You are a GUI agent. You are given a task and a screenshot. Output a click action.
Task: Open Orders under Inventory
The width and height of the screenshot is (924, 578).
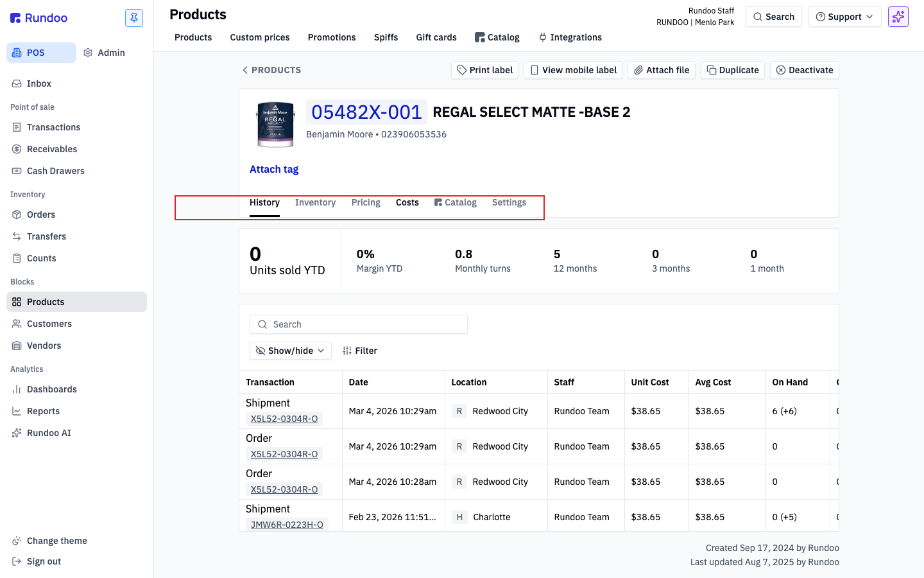76,215
